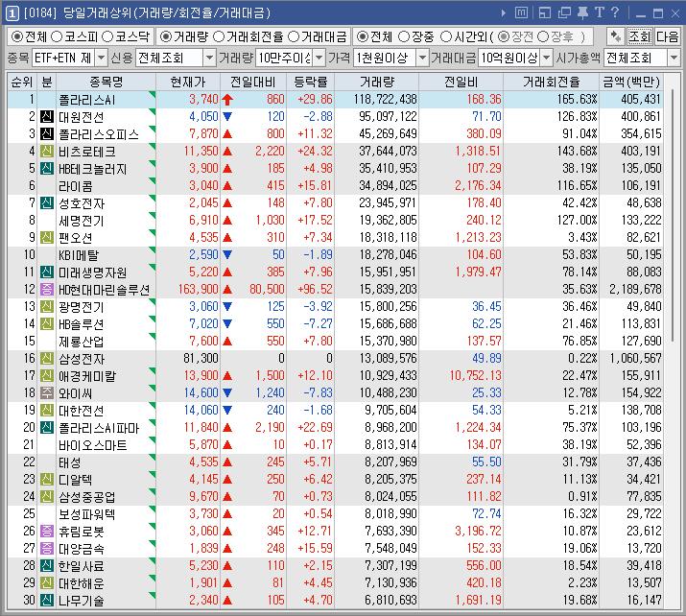Select the 코스닥 radio button

pyautogui.click(x=107, y=36)
